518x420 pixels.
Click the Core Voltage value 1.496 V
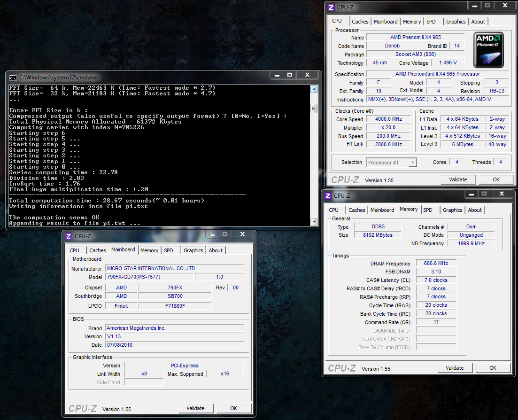click(x=448, y=62)
